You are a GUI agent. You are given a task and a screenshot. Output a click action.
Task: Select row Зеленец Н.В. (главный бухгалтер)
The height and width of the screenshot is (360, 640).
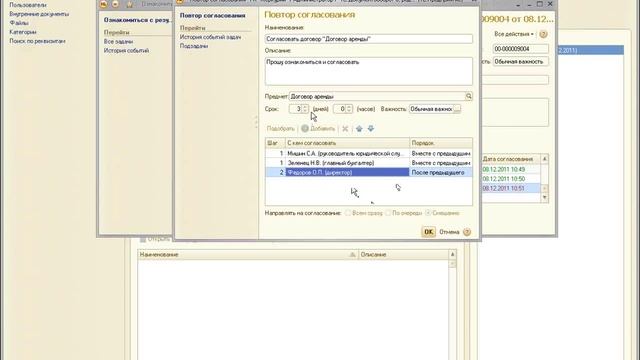[369, 163]
